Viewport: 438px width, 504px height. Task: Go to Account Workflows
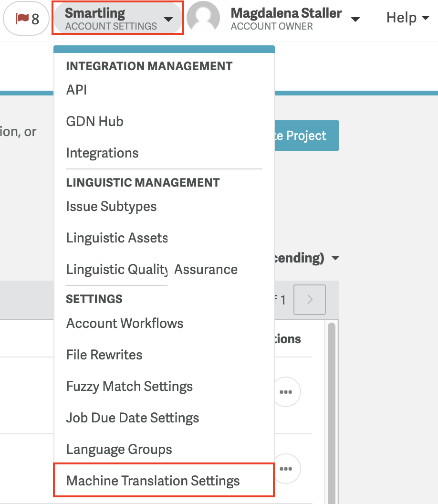[x=125, y=323]
